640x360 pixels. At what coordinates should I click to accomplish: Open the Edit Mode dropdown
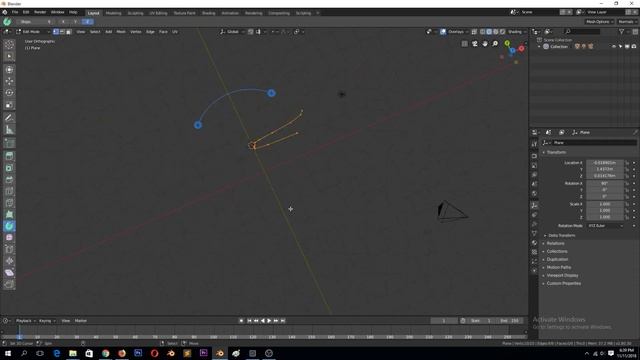point(33,31)
